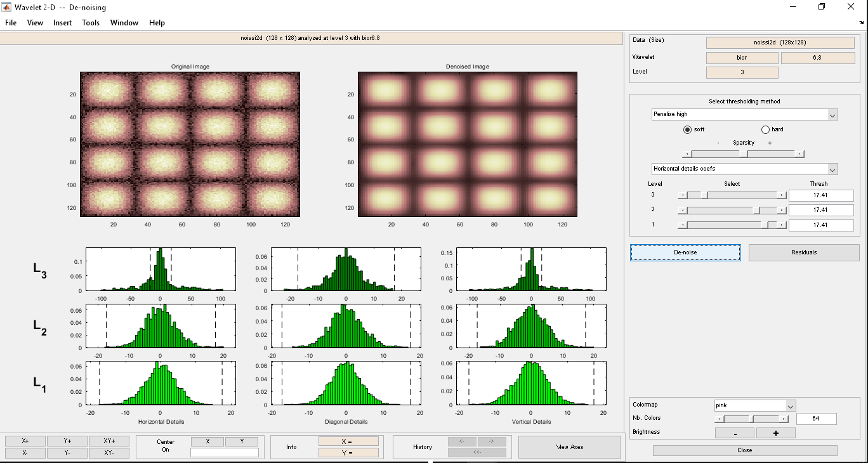This screenshot has width=868, height=463.
Task: Click the X+ zoom button
Action: pyautogui.click(x=25, y=441)
